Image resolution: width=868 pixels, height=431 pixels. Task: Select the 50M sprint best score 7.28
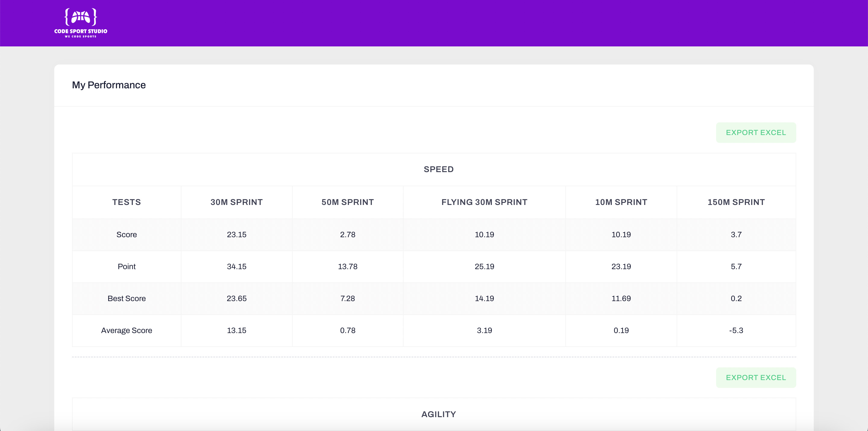click(348, 299)
